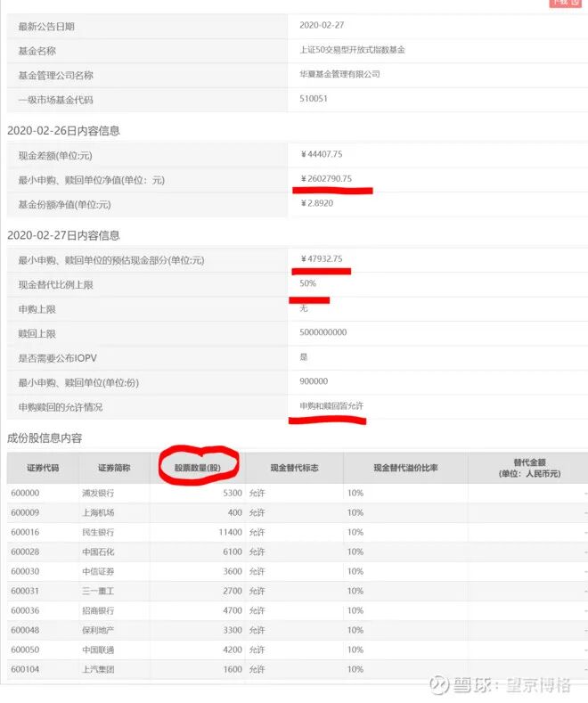Click the 允许 flag in 浦发银行 row
588x703 pixels.
[257, 493]
